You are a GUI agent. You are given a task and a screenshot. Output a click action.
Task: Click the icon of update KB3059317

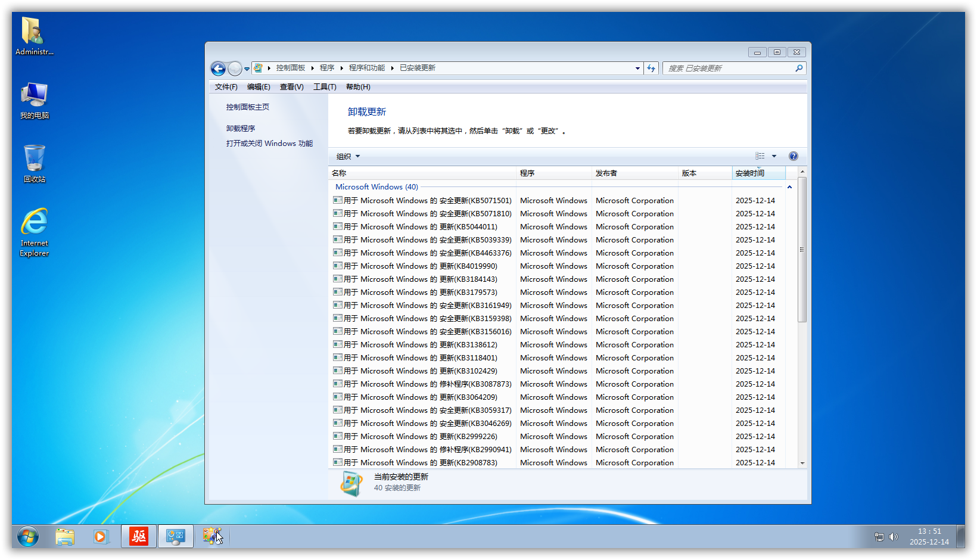point(338,410)
